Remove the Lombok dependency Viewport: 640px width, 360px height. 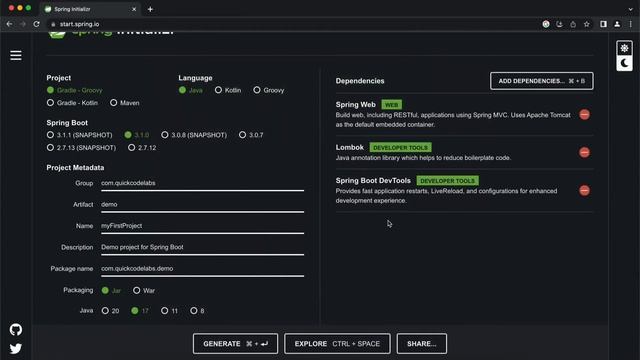(584, 152)
